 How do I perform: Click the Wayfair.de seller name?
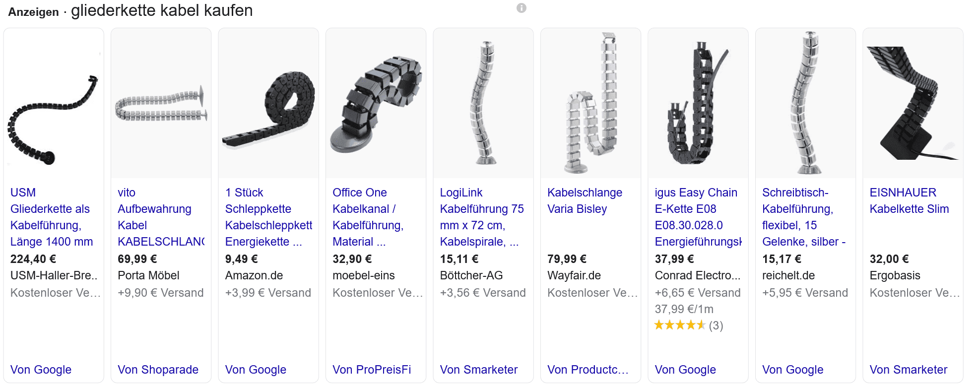pyautogui.click(x=574, y=275)
